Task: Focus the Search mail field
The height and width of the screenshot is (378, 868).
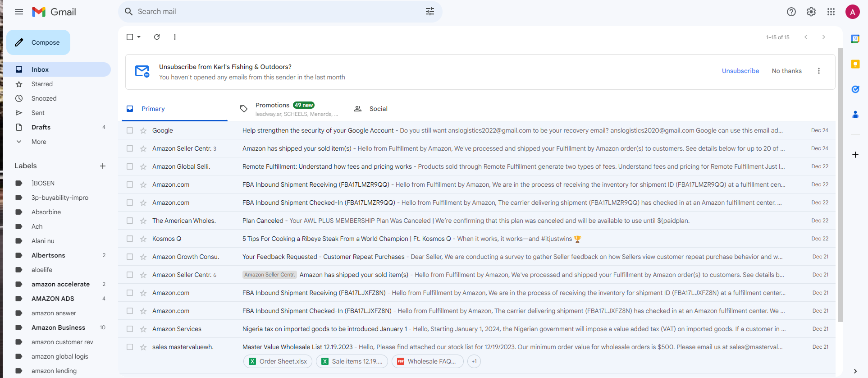Action: click(x=279, y=11)
